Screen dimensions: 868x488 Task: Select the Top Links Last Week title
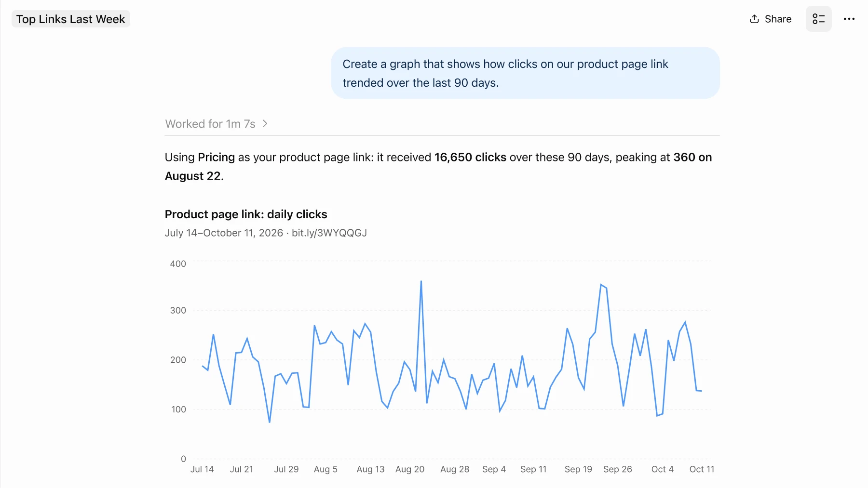(70, 19)
